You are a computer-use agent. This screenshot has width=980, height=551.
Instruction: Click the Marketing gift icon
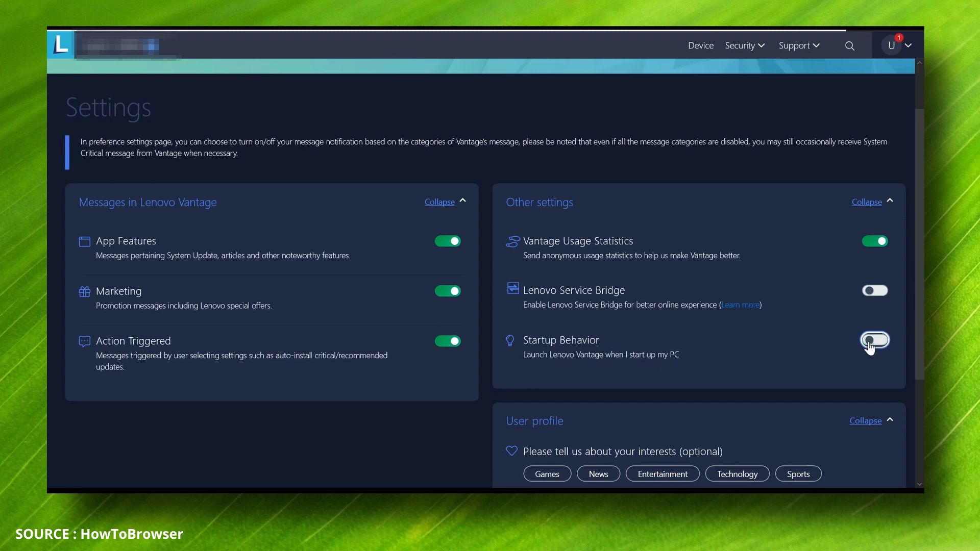click(84, 291)
